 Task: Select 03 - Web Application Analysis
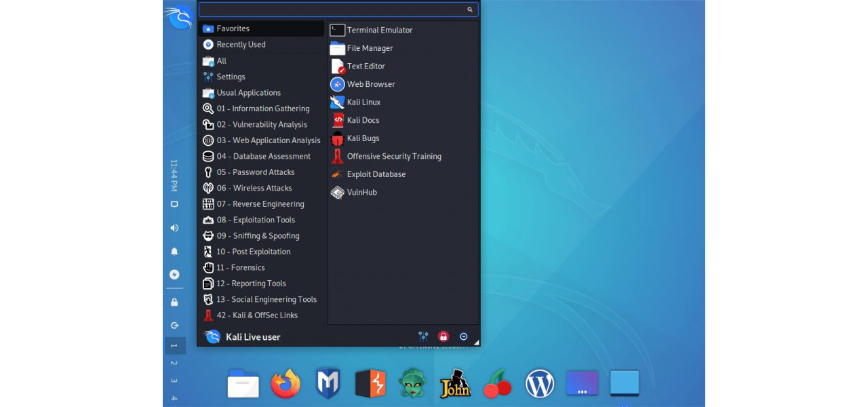point(261,140)
